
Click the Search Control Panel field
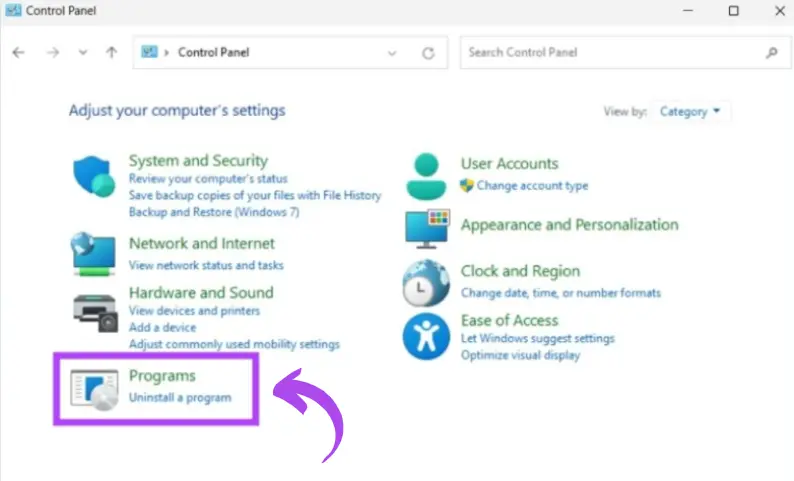coord(625,52)
